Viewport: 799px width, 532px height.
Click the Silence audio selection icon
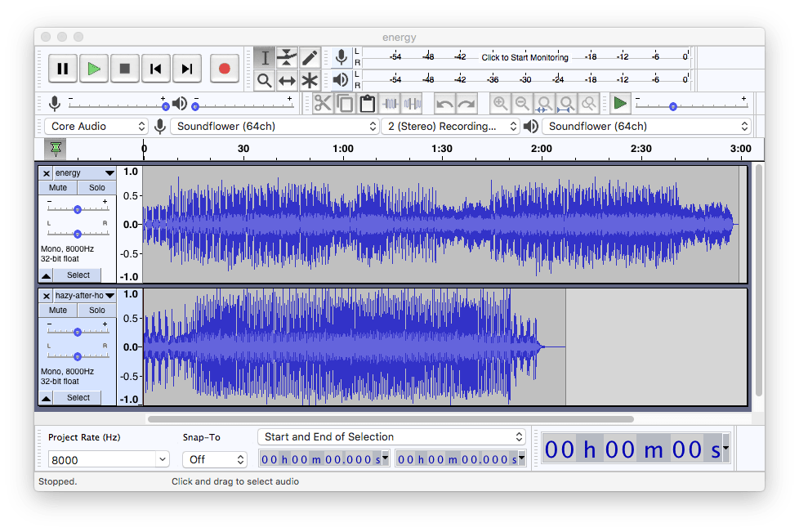(x=413, y=104)
